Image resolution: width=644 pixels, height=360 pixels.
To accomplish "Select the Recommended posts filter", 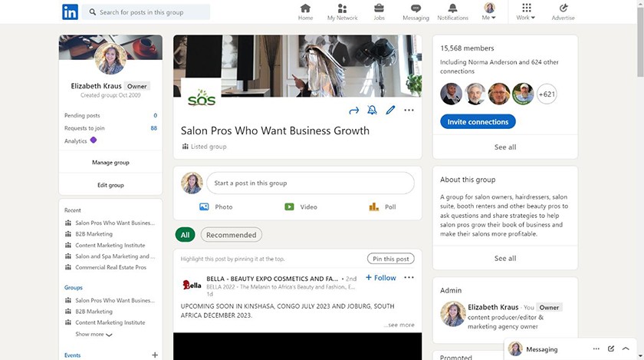I will pyautogui.click(x=232, y=235).
